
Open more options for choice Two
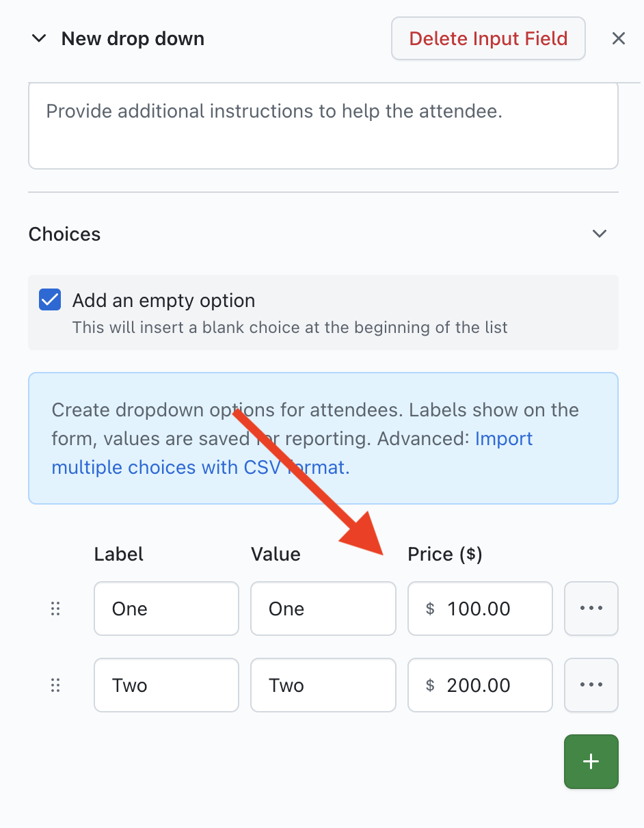coord(591,685)
